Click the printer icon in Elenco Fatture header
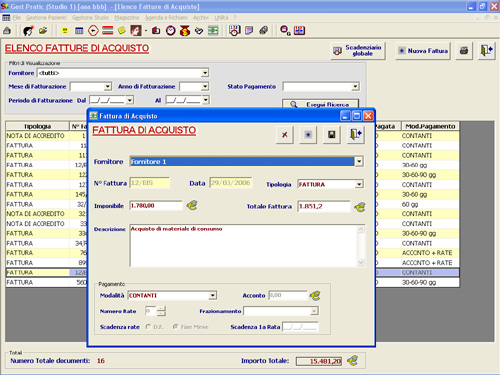 point(464,51)
